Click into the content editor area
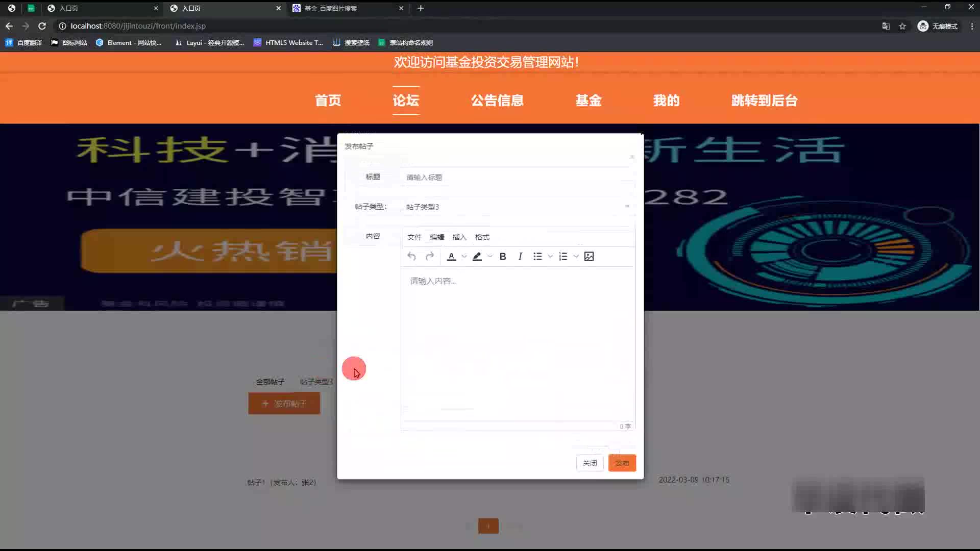 [x=518, y=344]
